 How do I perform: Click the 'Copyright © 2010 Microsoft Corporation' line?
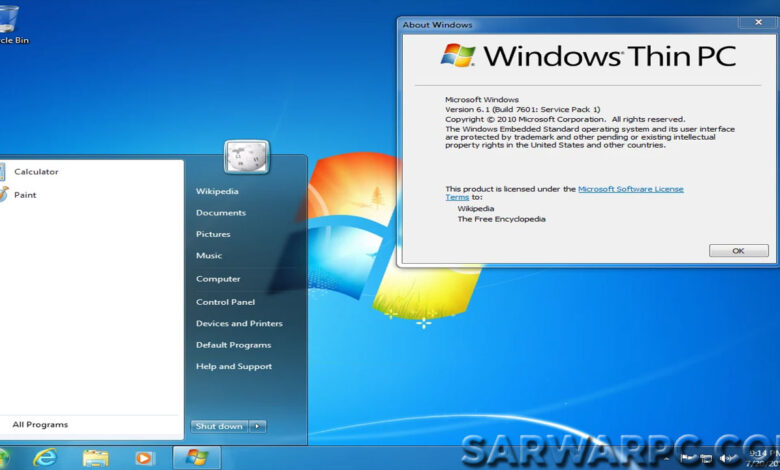[x=565, y=119]
